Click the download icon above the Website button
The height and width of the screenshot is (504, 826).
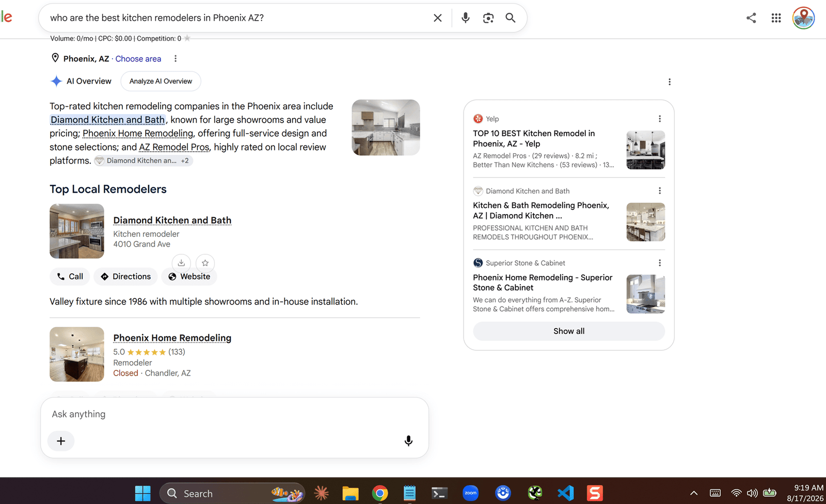(x=181, y=263)
